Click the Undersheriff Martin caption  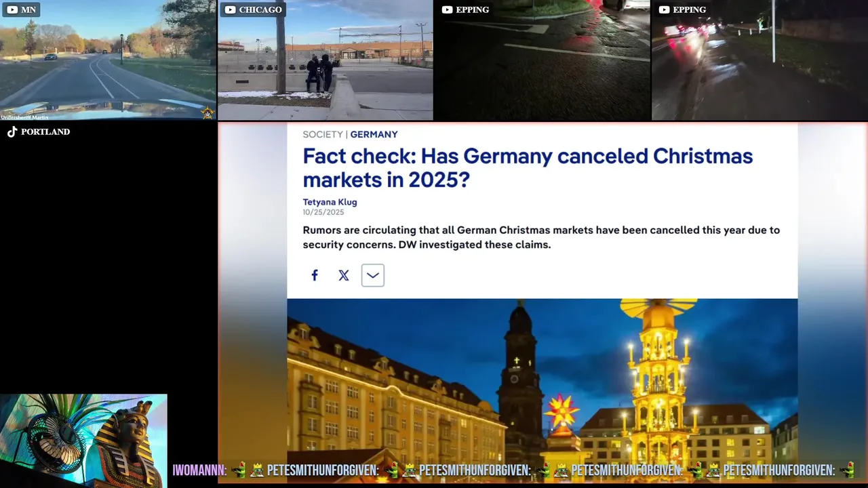pos(24,117)
